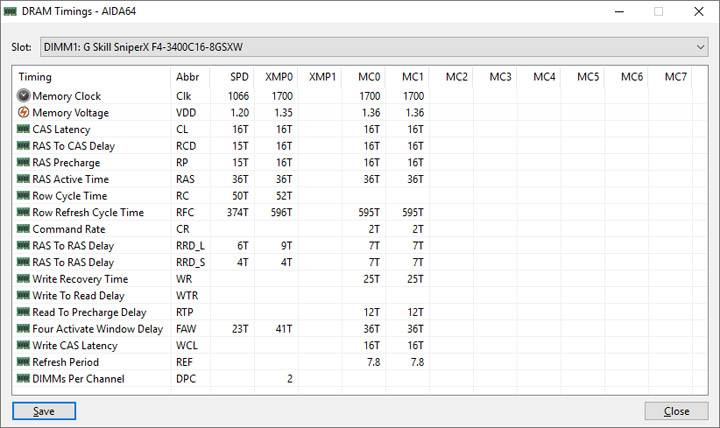
Task: Click the Save button
Action: tap(44, 411)
